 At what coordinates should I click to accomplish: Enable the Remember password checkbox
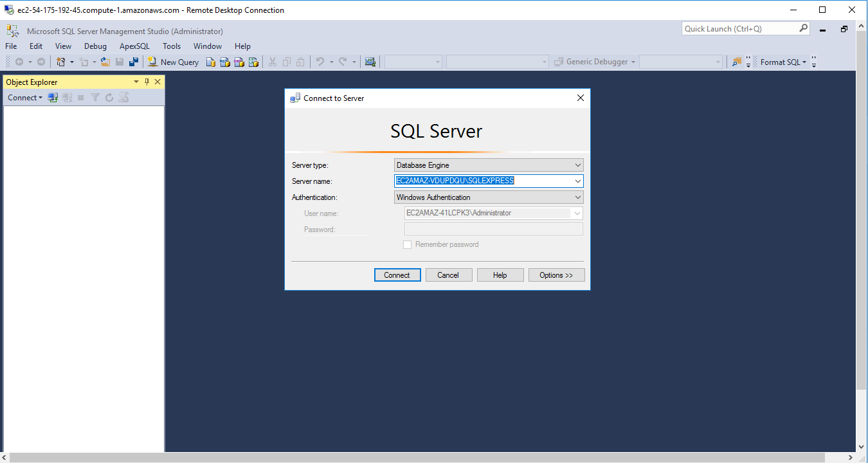click(x=407, y=244)
